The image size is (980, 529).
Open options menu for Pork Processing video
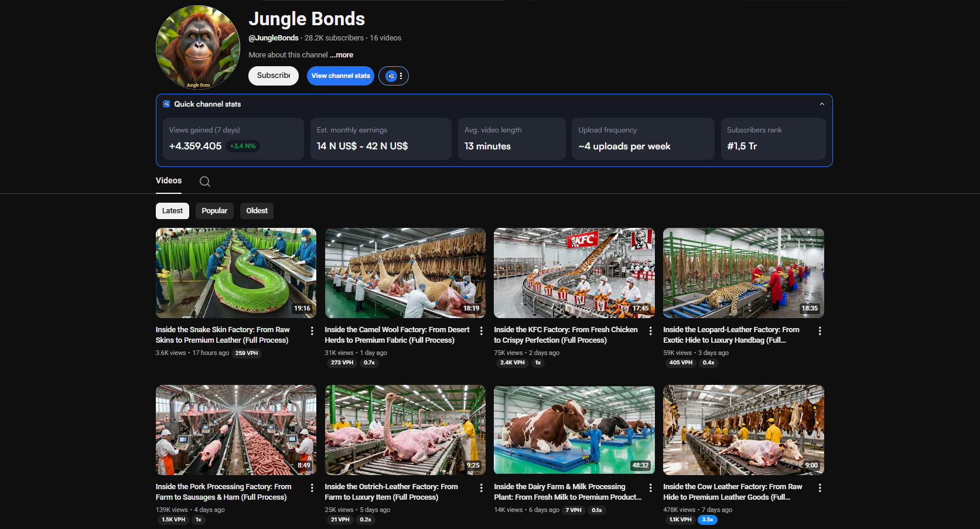click(x=312, y=488)
